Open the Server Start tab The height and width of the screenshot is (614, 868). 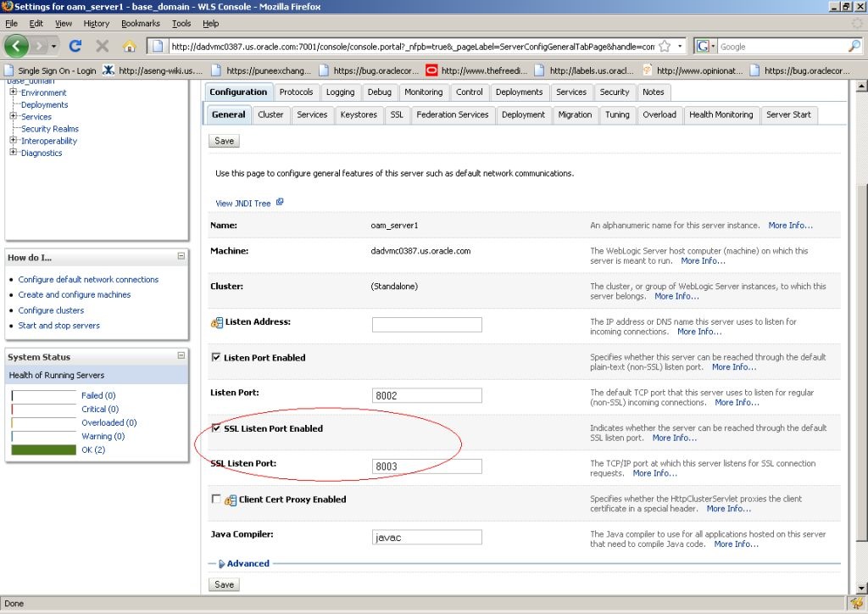788,114
